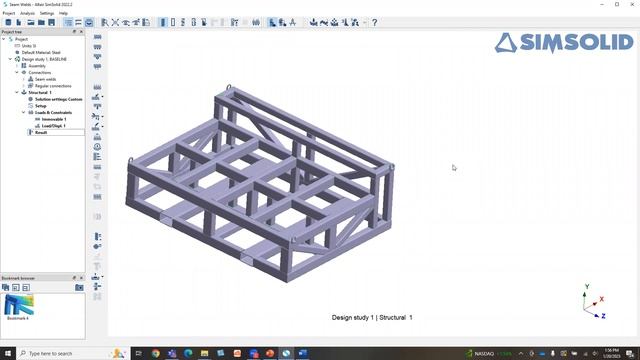640x360 pixels.
Task: Open the Help menu
Action: coord(63,13)
